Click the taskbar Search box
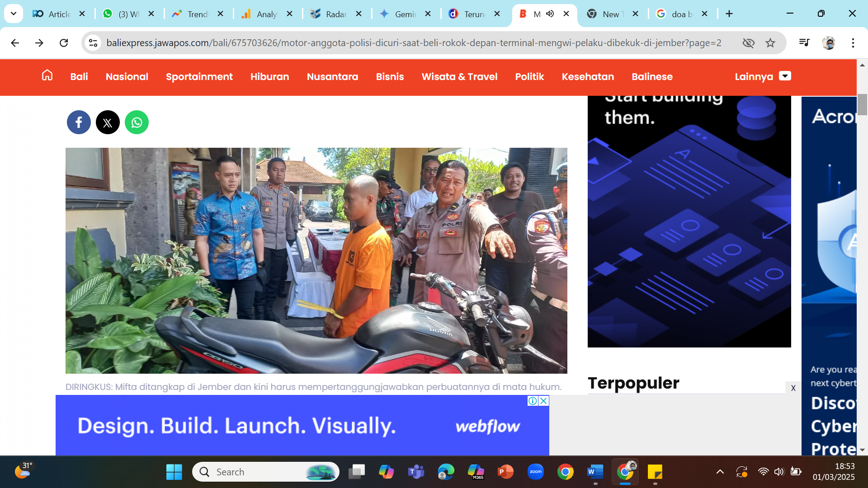868x488 pixels. click(x=266, y=472)
